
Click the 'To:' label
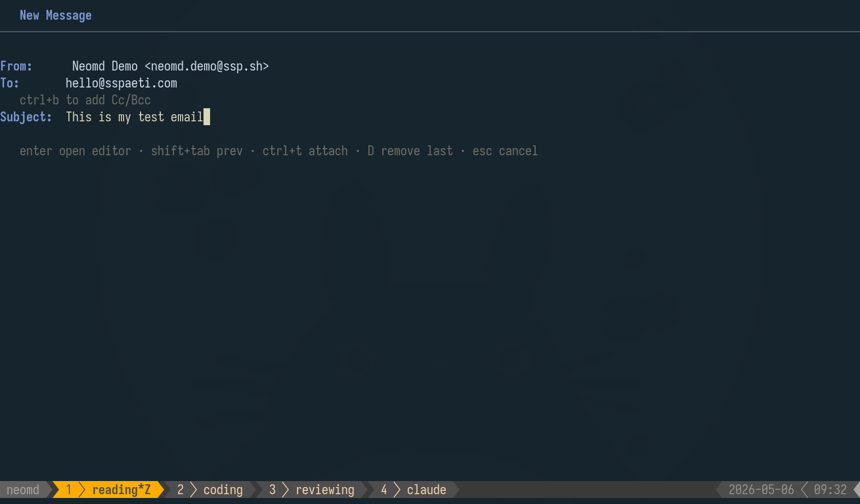pos(10,83)
